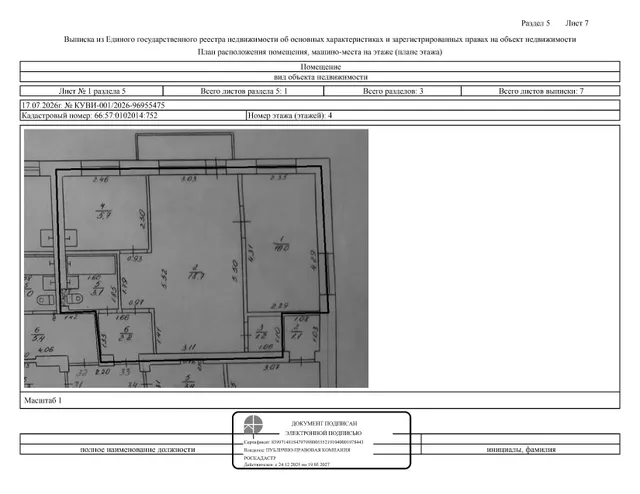
Task: Select the "Сертификат" number line in the stamp
Action: pyautogui.click(x=304, y=442)
